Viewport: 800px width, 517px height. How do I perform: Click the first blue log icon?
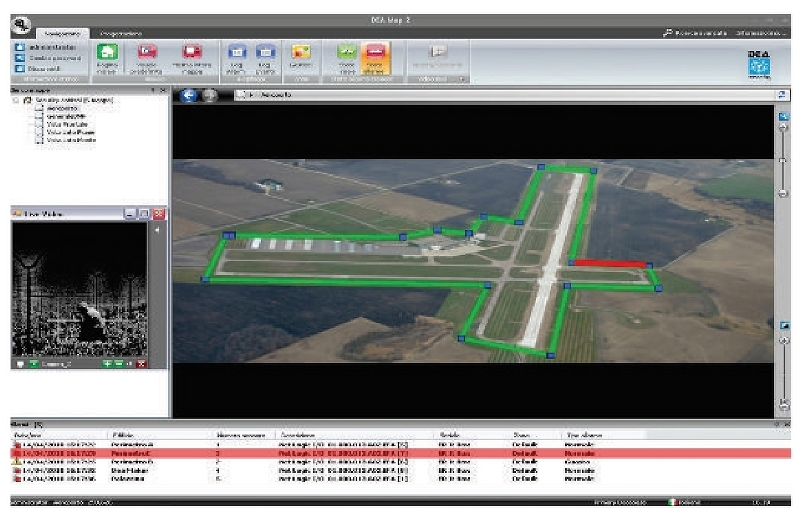237,53
